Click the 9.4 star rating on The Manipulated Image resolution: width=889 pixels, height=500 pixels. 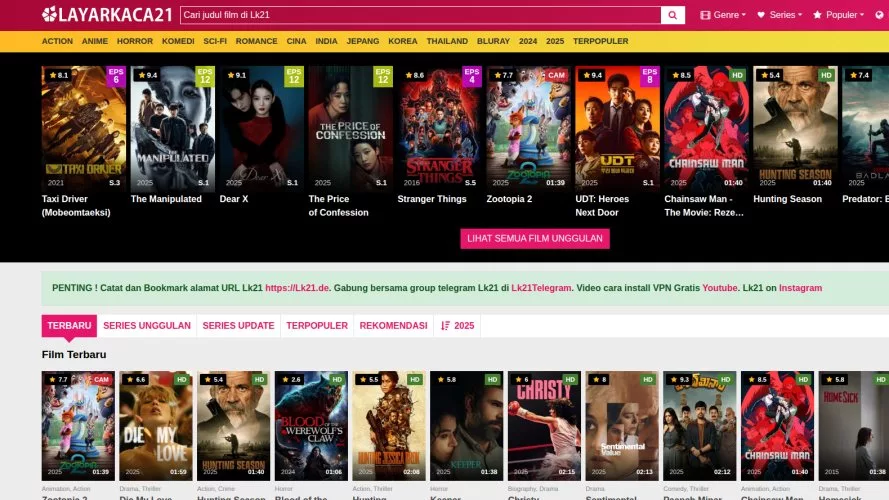146,75
